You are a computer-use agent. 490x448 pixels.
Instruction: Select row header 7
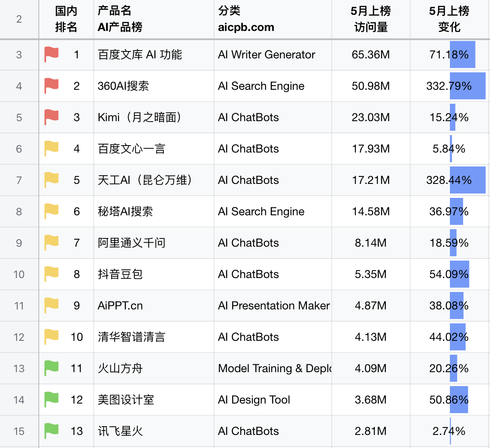(x=19, y=180)
